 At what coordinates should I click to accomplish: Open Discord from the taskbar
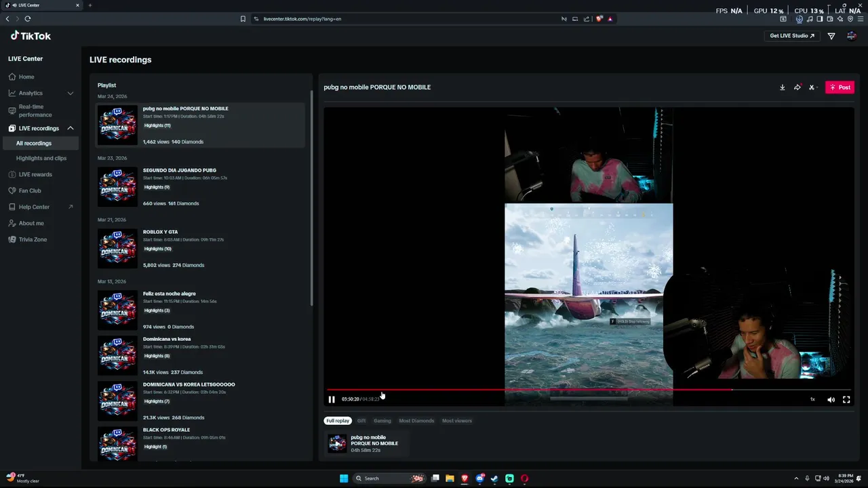479,479
